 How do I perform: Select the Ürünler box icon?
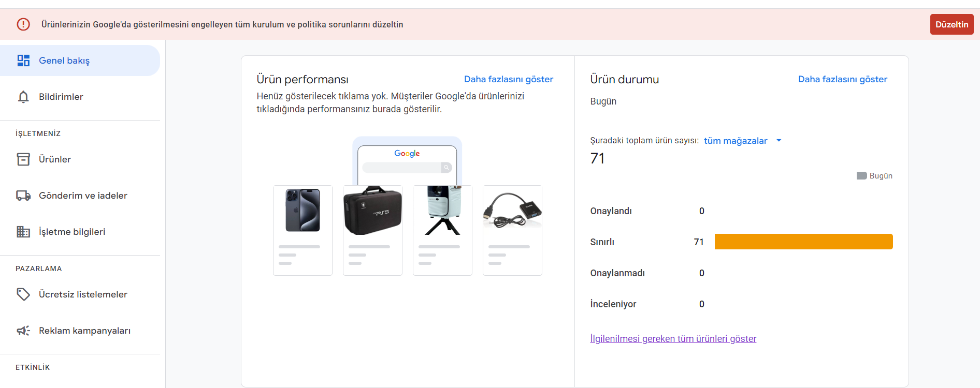[x=23, y=159]
